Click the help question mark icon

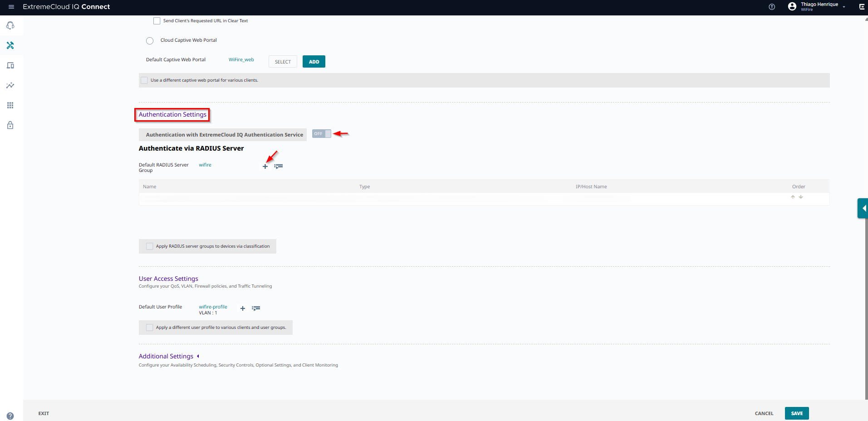[x=10, y=416]
